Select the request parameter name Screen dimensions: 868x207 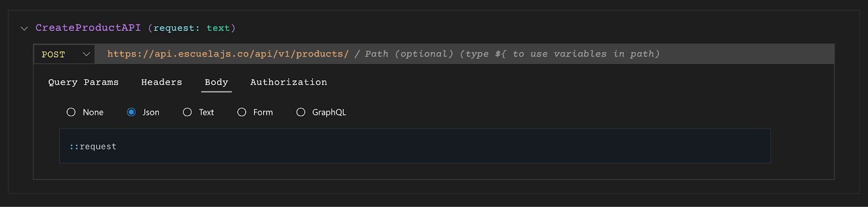pyautogui.click(x=174, y=28)
